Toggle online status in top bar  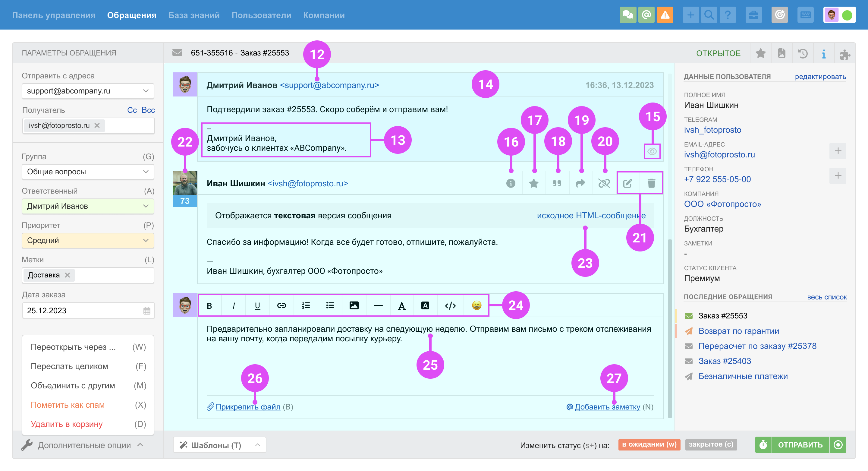pyautogui.click(x=847, y=15)
